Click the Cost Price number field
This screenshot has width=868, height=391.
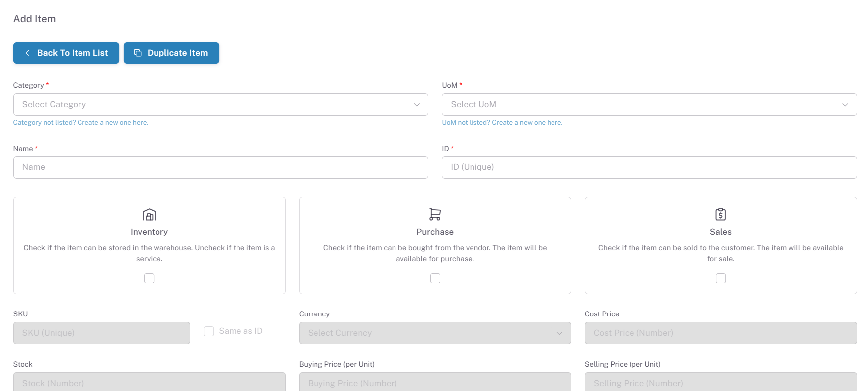(720, 333)
